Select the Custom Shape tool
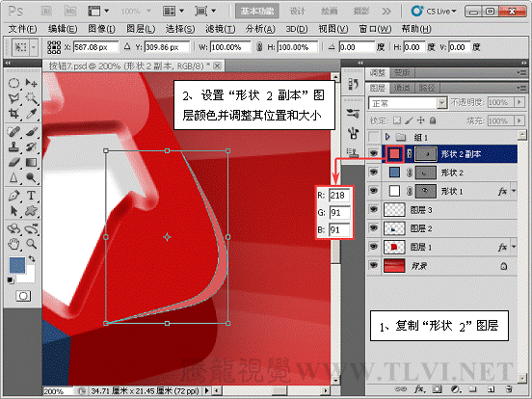 (x=31, y=211)
